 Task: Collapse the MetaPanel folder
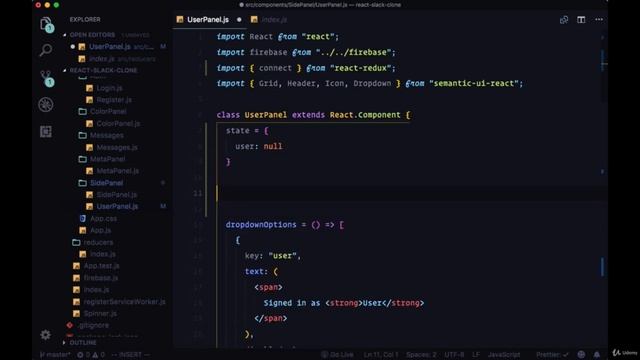(x=107, y=159)
